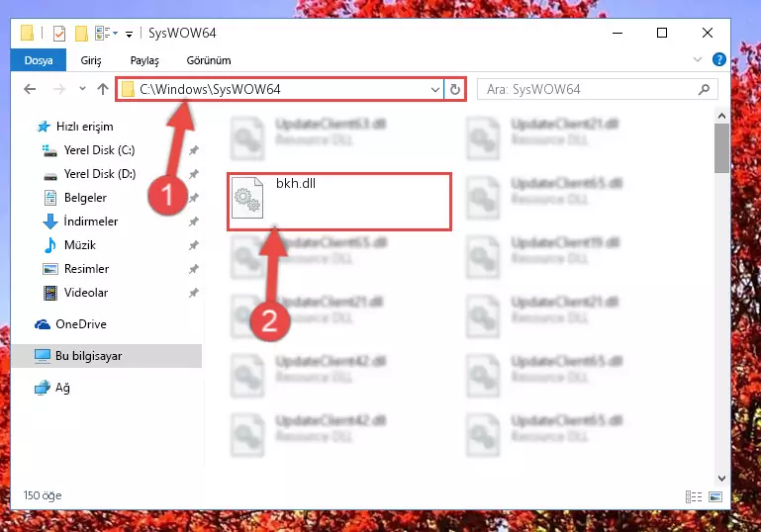The height and width of the screenshot is (532, 761).
Task: Switch to details view in status bar
Action: click(x=693, y=496)
